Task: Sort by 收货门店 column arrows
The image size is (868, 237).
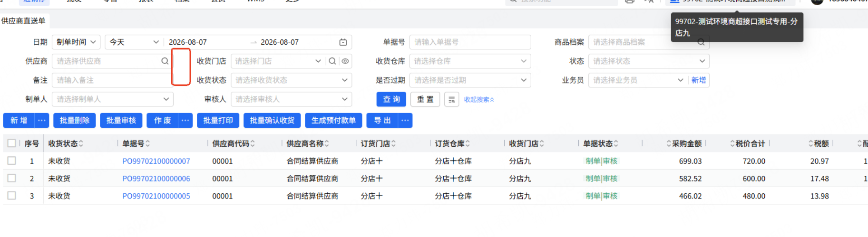Action: 542,143
